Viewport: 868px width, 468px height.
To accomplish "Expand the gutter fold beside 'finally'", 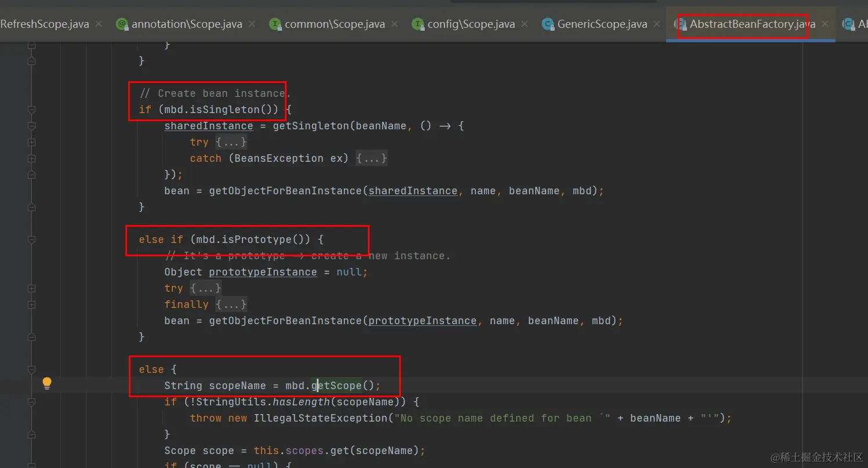I will (x=32, y=304).
